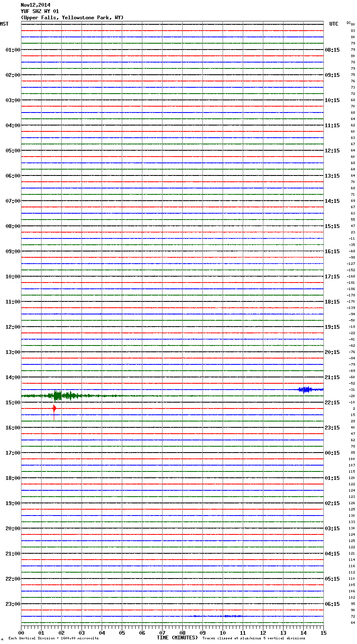Click the 04:15 UTC time label
The height and width of the screenshot is (644, 357).
(x=332, y=554)
